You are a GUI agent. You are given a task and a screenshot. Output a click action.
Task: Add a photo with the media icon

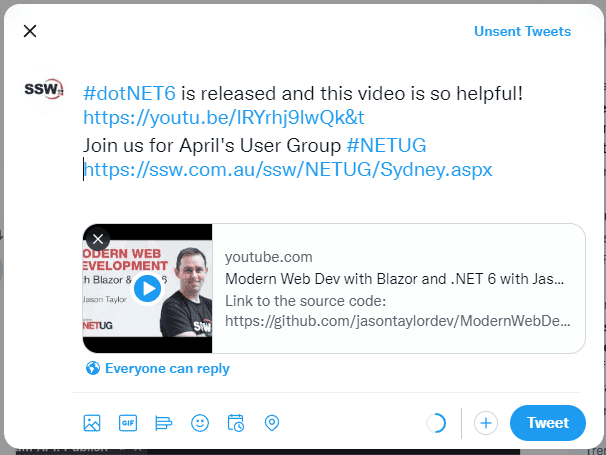click(92, 423)
